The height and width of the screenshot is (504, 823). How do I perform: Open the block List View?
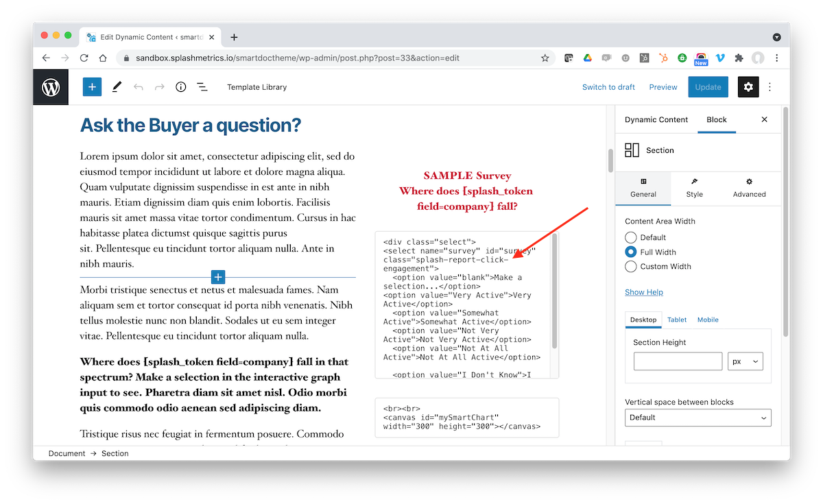tap(202, 87)
